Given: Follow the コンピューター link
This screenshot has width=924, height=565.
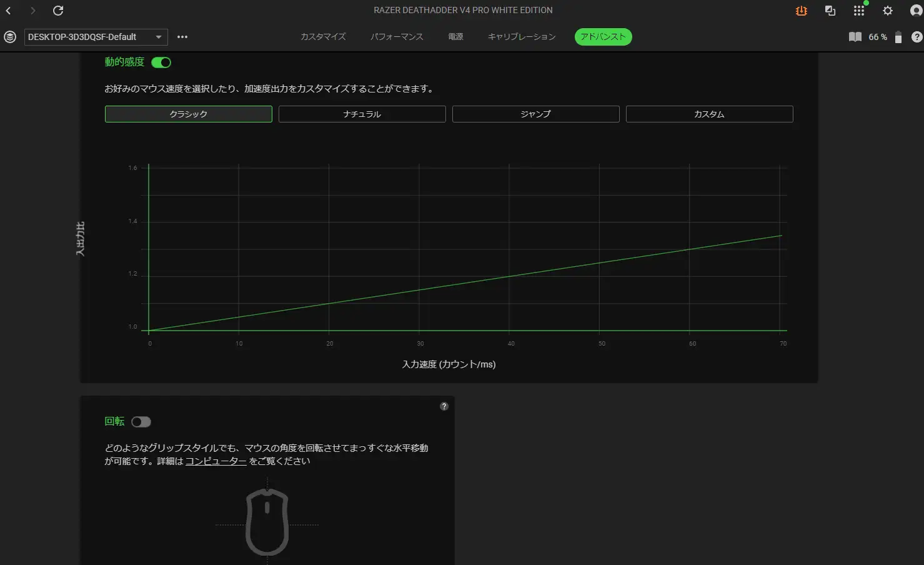Looking at the screenshot, I should tap(216, 461).
